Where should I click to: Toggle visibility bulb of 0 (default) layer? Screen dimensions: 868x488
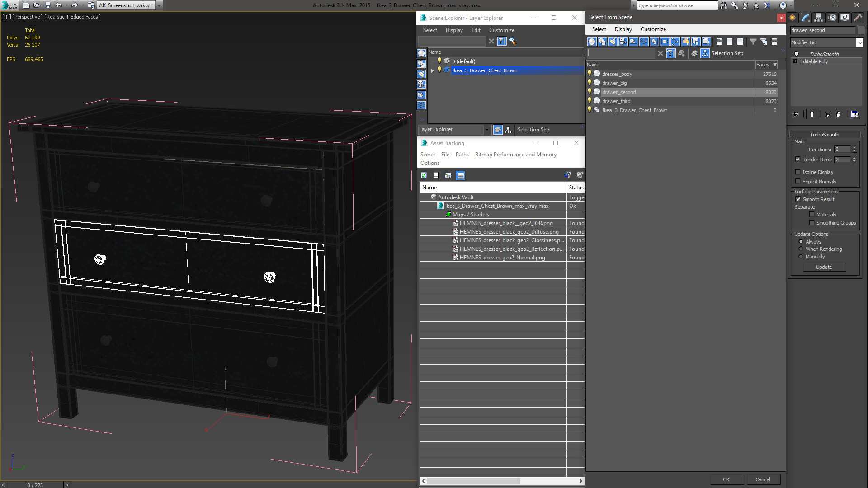pos(439,61)
